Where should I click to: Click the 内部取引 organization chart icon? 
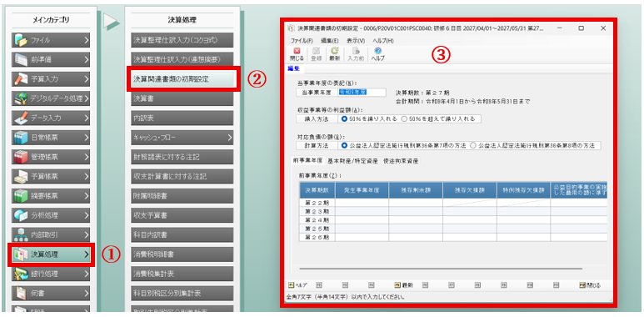click(x=21, y=235)
